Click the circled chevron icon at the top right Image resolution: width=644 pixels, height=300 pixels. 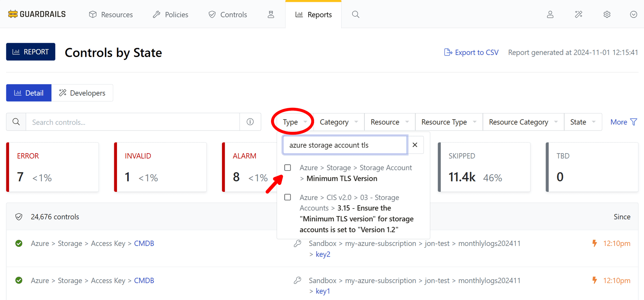coord(634,14)
